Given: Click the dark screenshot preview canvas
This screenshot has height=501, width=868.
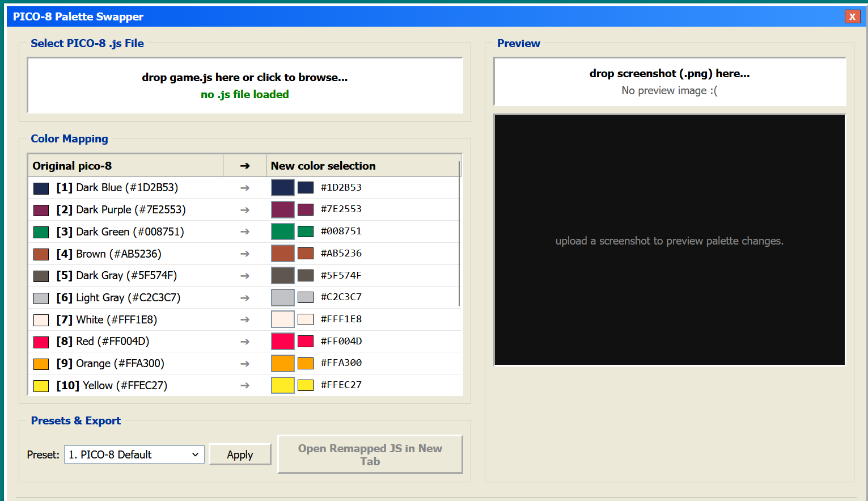Looking at the screenshot, I should click(670, 240).
